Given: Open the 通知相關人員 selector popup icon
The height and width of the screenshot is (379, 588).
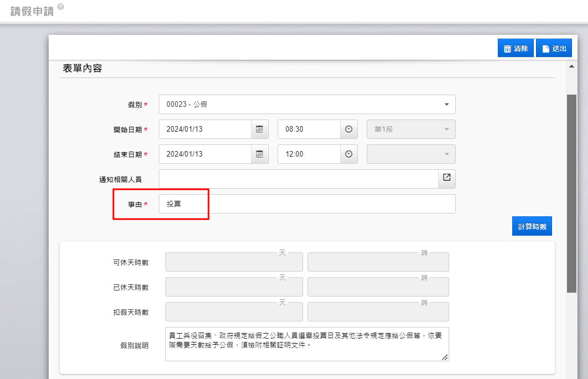Looking at the screenshot, I should click(446, 178).
